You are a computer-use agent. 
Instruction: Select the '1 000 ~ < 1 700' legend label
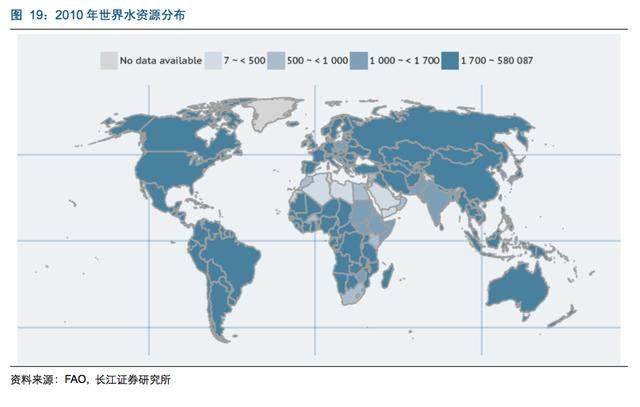[404, 60]
